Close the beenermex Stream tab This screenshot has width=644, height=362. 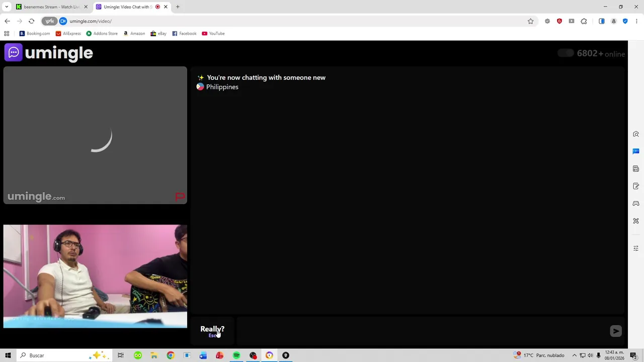click(86, 7)
